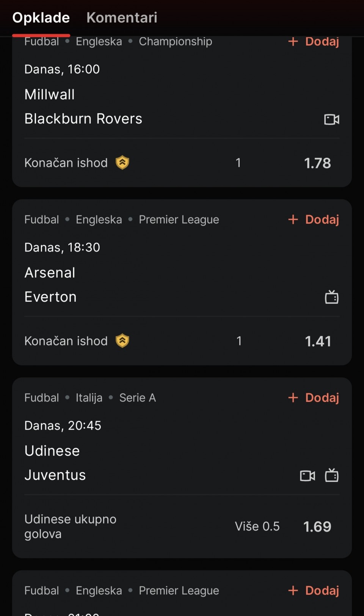Viewport: 364px width, 616px height.
Task: Tap the gold badge on Arsenal's Konačan ishod
Action: click(122, 341)
